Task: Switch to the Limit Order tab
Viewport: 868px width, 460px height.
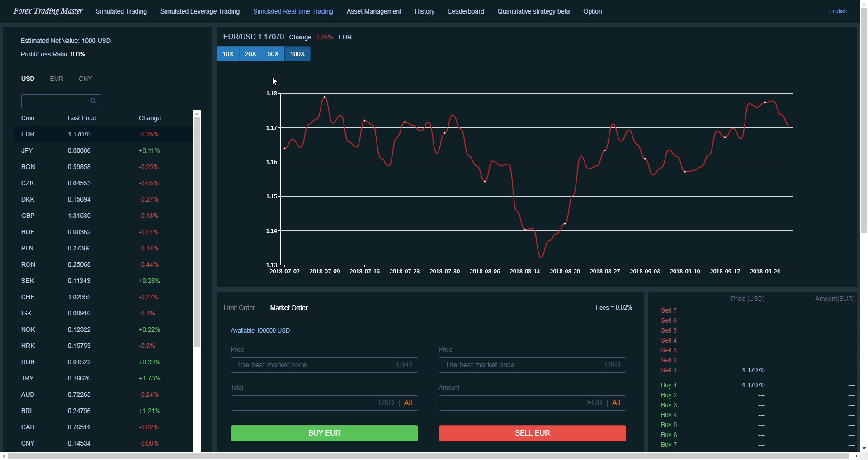Action: 239,308
